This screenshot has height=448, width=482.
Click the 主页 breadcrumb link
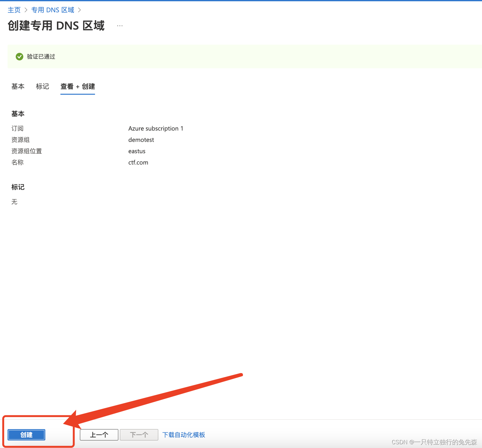pyautogui.click(x=14, y=10)
